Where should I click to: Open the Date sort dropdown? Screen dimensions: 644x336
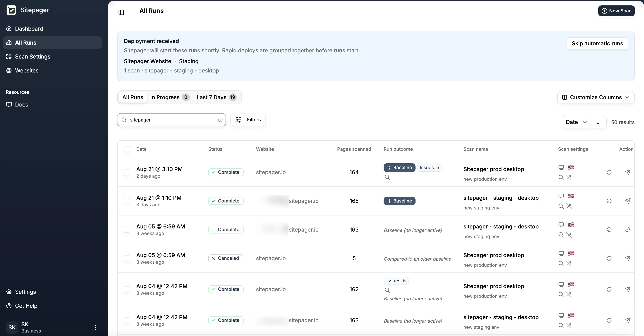(x=577, y=122)
